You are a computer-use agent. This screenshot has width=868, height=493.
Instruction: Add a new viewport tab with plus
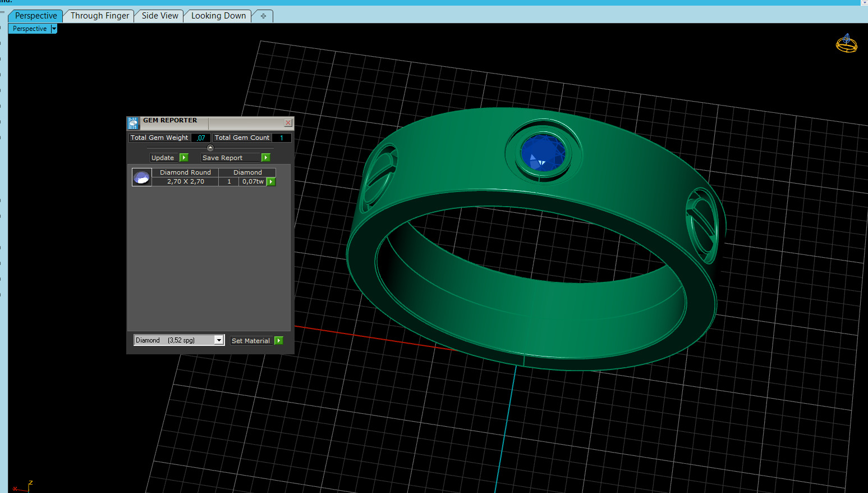point(263,16)
